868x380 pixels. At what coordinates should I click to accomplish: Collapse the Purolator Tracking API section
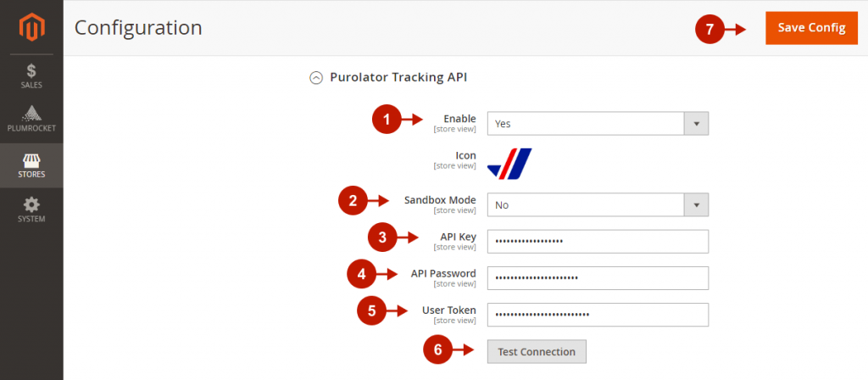pyautogui.click(x=316, y=78)
